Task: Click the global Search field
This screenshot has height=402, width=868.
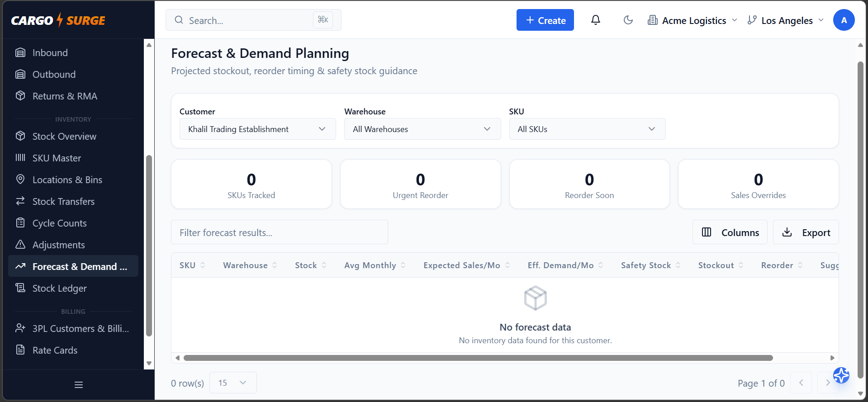Action: (x=253, y=20)
